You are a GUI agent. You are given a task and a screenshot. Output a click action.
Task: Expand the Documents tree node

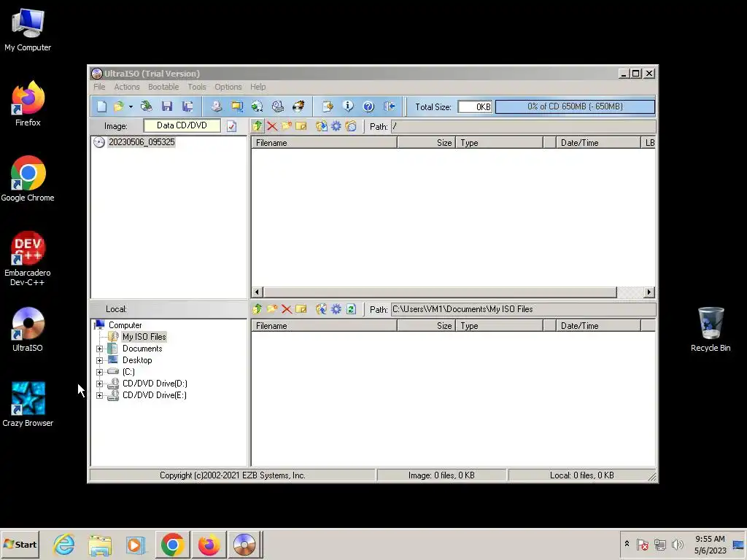[99, 349]
